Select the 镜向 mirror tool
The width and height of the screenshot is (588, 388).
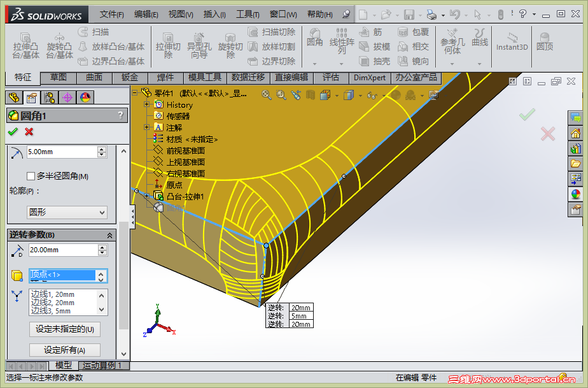[413, 61]
